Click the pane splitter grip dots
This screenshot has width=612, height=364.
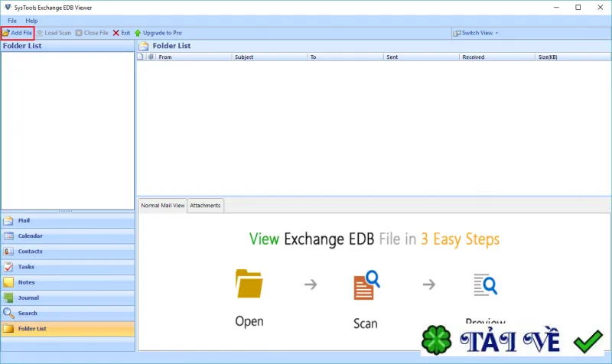point(65,212)
